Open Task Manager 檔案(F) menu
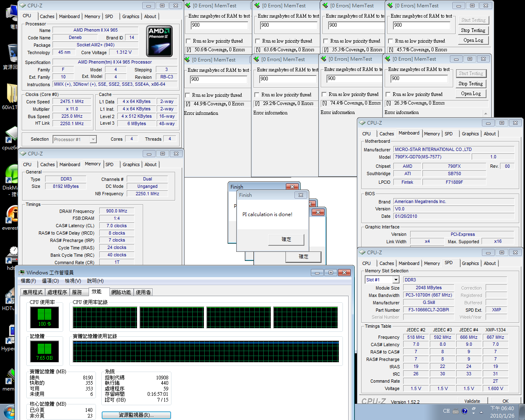This screenshot has height=420, width=525. [28, 281]
